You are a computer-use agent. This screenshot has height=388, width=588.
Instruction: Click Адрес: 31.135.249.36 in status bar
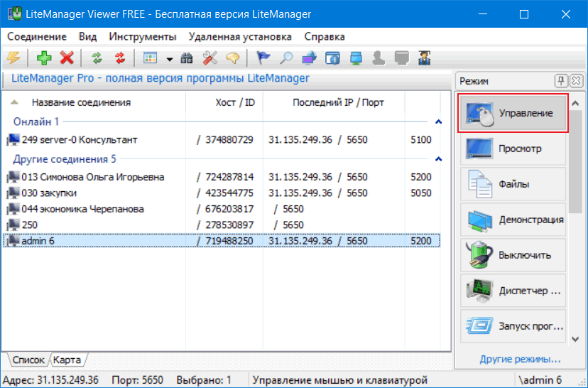[50, 380]
